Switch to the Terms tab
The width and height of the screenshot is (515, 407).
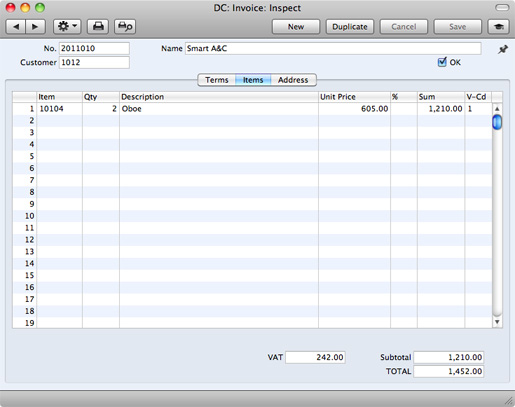tap(217, 80)
